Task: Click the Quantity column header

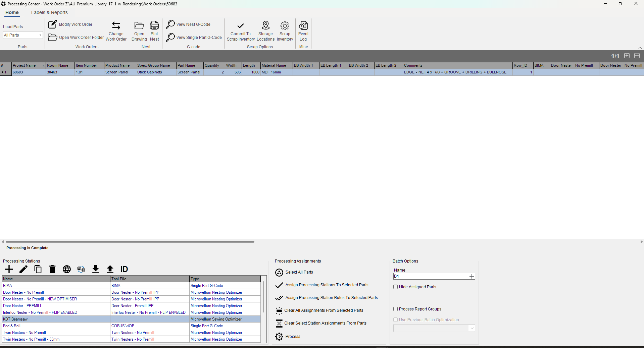Action: 214,65
